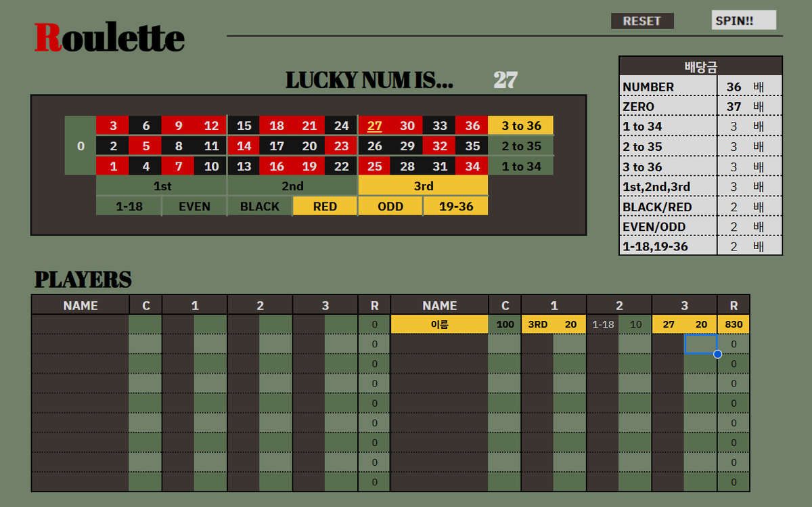The height and width of the screenshot is (507, 812).
Task: Click number 31 on the board
Action: click(x=440, y=166)
